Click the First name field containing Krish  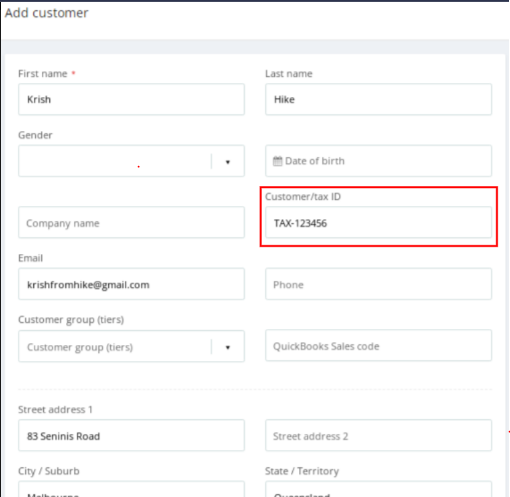[x=131, y=99]
